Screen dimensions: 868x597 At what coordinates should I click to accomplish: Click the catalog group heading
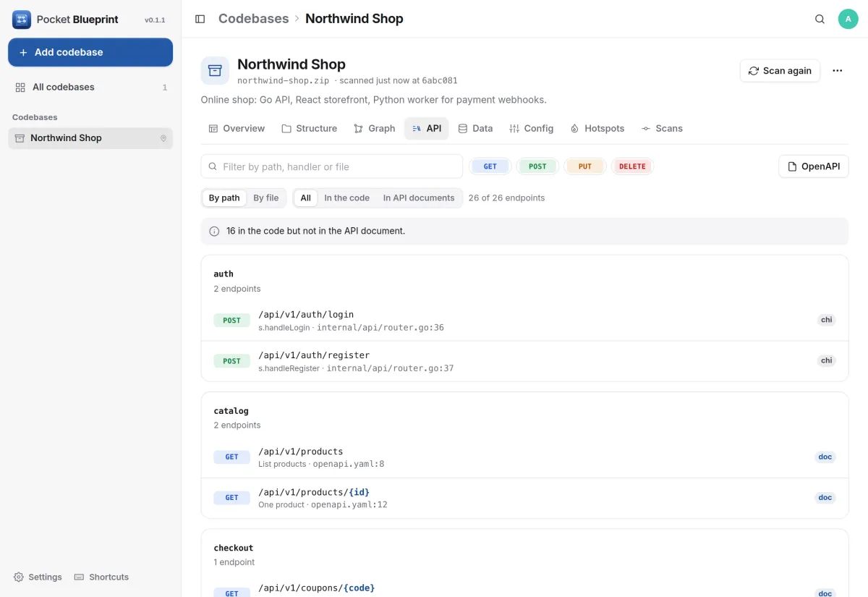click(x=231, y=411)
